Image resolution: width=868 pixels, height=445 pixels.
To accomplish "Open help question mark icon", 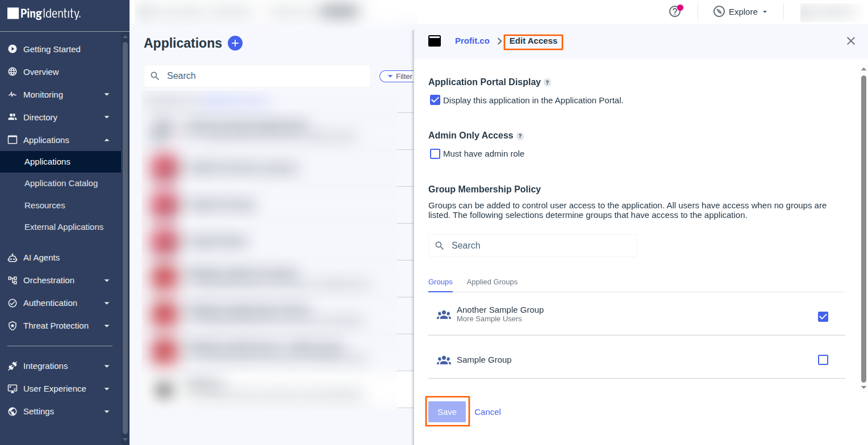I will click(675, 11).
